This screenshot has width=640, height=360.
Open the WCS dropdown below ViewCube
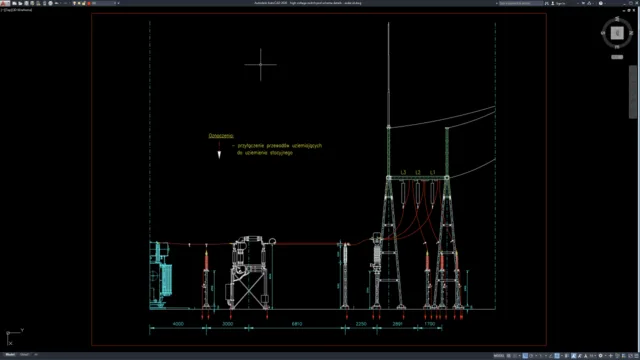point(617,57)
